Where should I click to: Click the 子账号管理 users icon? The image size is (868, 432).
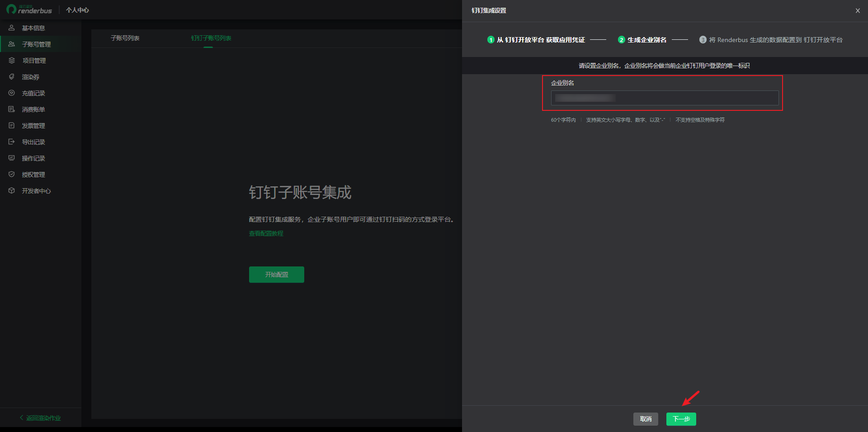pyautogui.click(x=12, y=44)
